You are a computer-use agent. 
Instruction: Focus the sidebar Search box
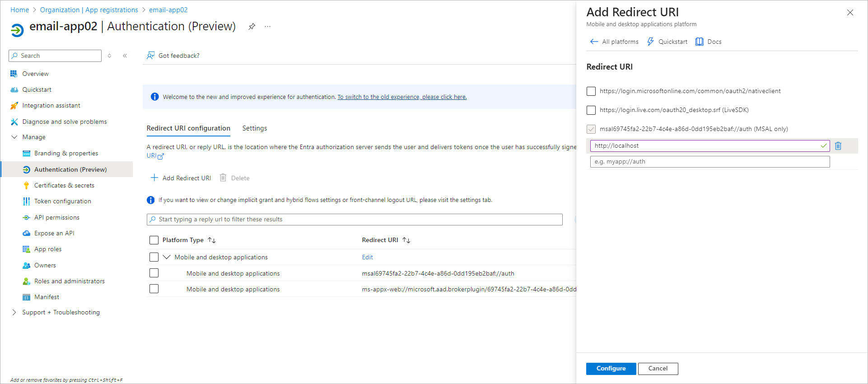coord(55,56)
